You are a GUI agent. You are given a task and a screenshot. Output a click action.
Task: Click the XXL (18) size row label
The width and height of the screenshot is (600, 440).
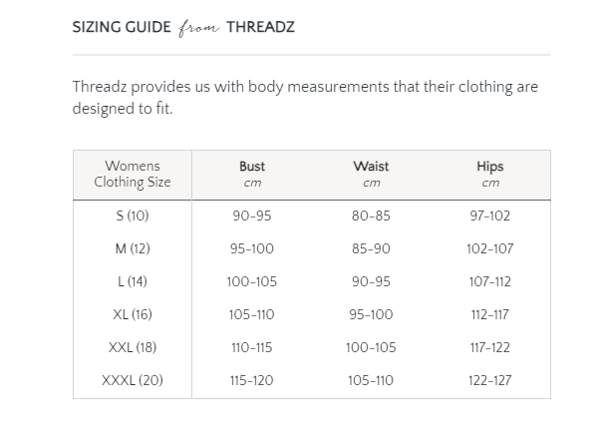point(132,347)
